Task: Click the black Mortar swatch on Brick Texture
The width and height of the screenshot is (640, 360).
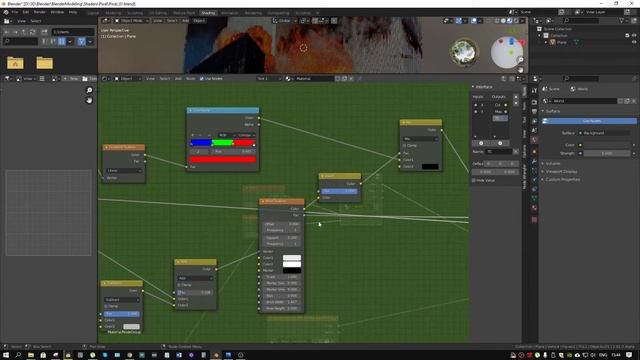Action: click(291, 270)
